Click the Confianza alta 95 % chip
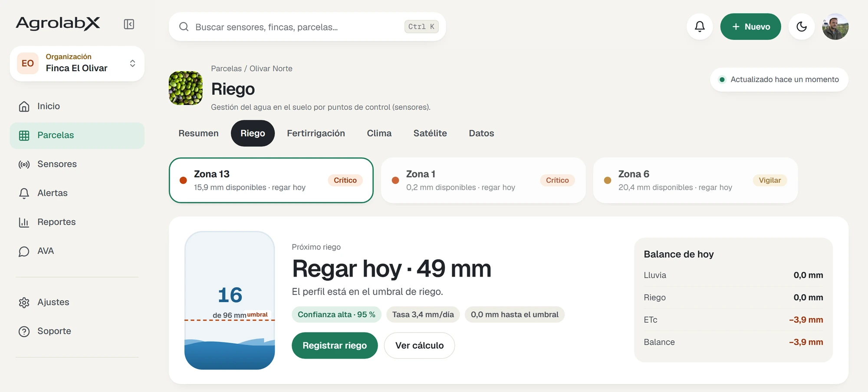This screenshot has height=392, width=868. (x=336, y=315)
